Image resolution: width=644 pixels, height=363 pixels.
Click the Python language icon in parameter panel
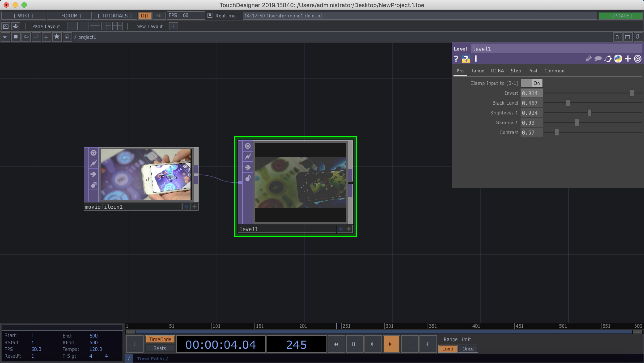618,59
